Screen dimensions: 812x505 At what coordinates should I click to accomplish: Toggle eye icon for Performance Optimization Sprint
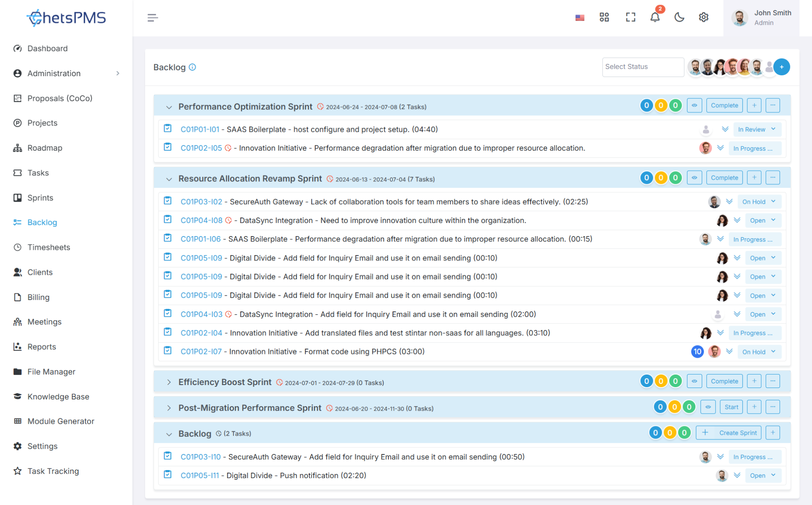click(694, 105)
